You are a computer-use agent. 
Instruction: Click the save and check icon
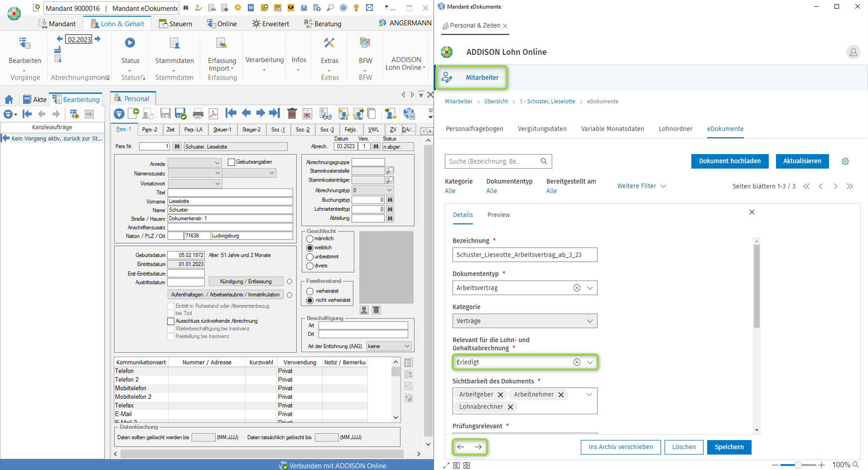coord(181,113)
